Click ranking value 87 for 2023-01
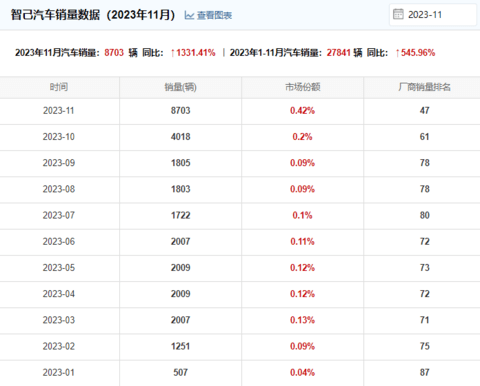This screenshot has width=480, height=386. [424, 372]
